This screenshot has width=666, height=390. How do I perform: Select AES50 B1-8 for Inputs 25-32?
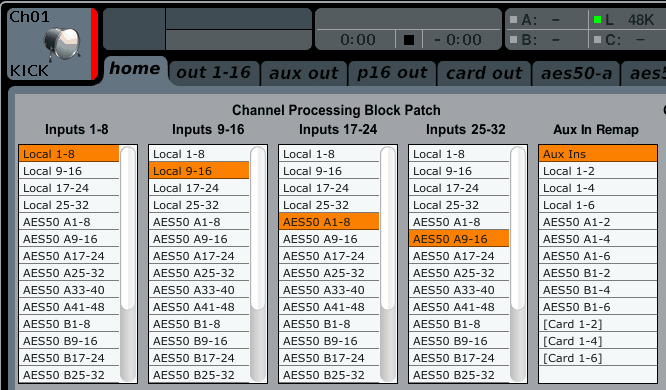click(x=459, y=324)
